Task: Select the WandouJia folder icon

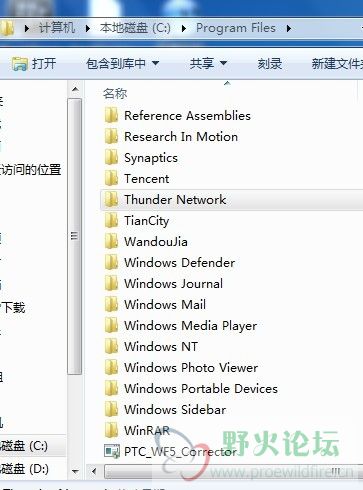Action: click(111, 242)
